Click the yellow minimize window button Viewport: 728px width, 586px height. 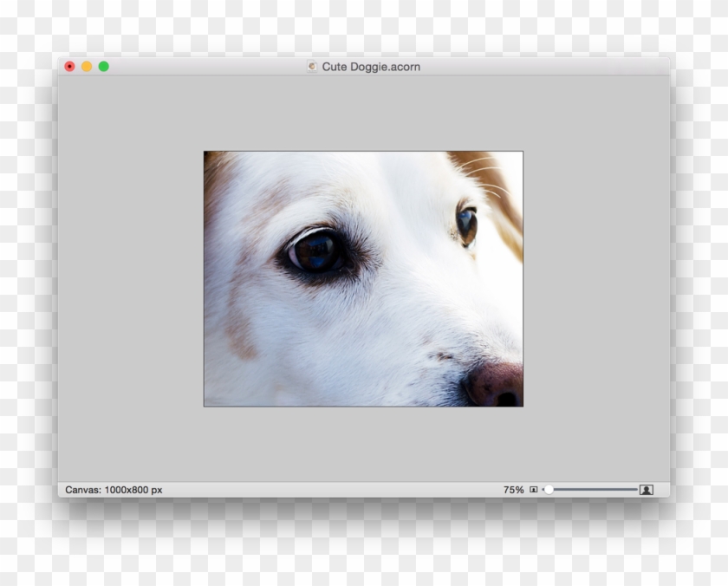coord(87,66)
